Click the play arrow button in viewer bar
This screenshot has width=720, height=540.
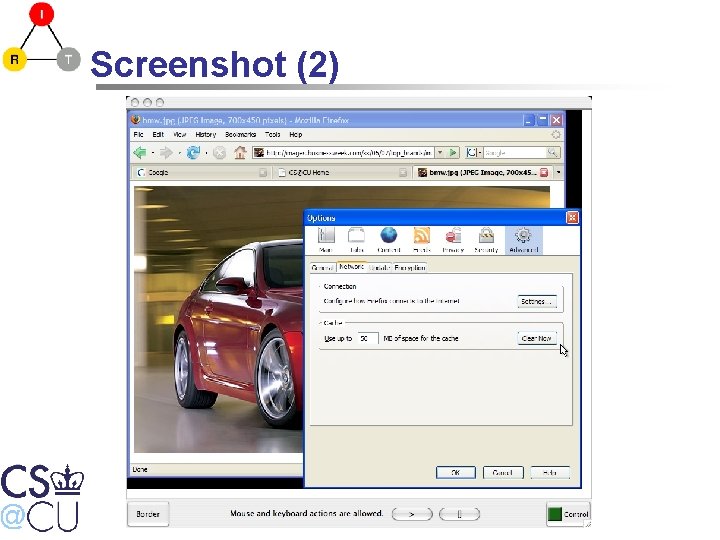[x=412, y=514]
